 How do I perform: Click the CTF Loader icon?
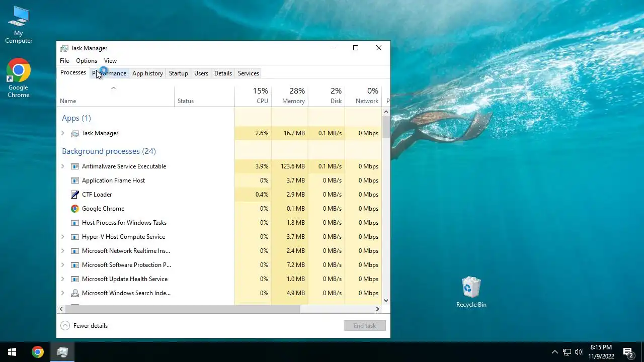point(75,195)
